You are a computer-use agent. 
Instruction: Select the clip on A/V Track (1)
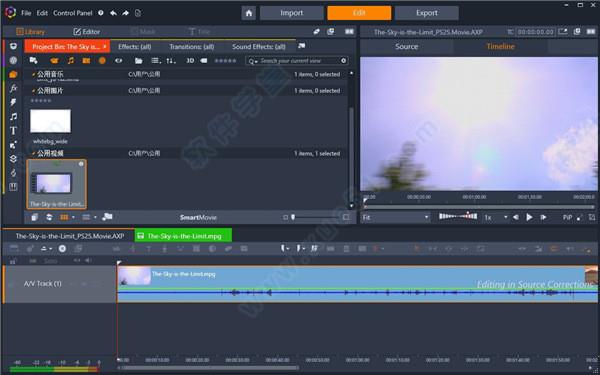357,284
